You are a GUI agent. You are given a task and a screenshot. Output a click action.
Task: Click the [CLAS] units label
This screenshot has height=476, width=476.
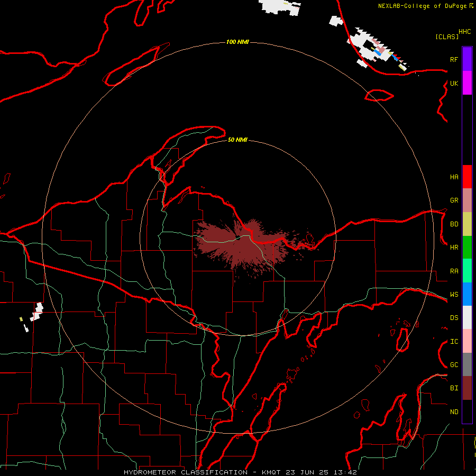point(447,36)
